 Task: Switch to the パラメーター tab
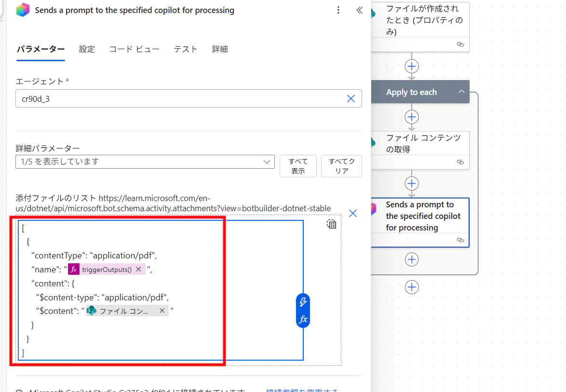(x=40, y=49)
